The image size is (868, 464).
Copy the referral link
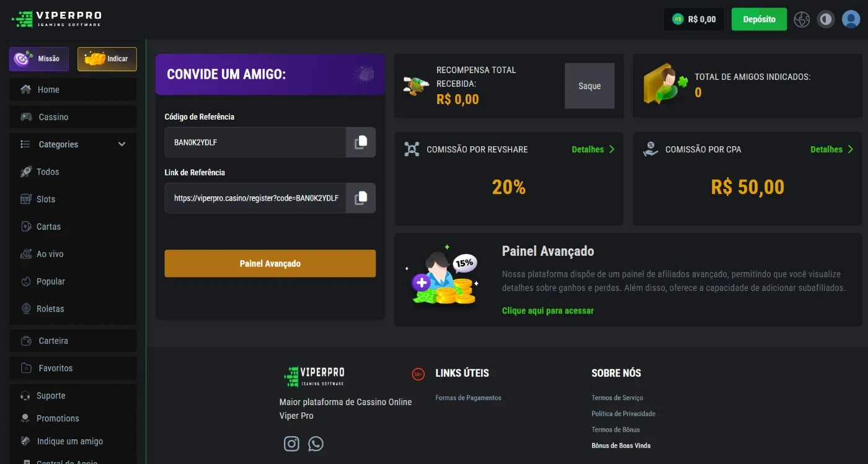point(360,198)
